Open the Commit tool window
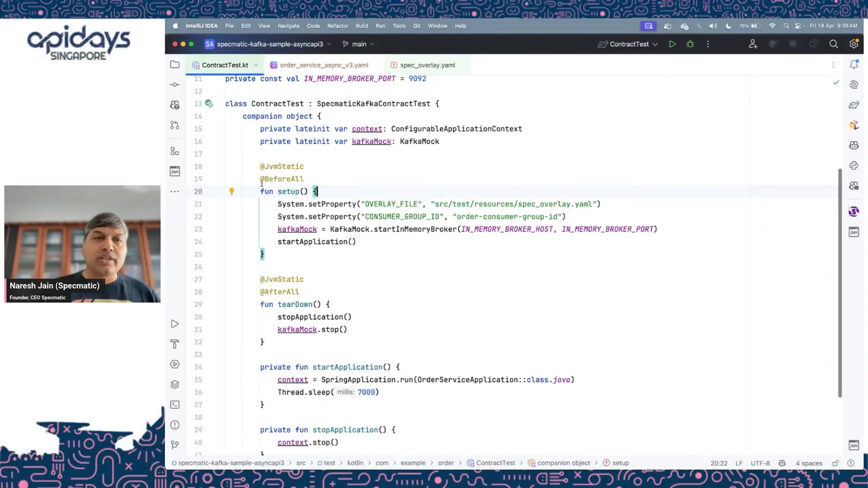This screenshot has width=868, height=488. (x=175, y=84)
